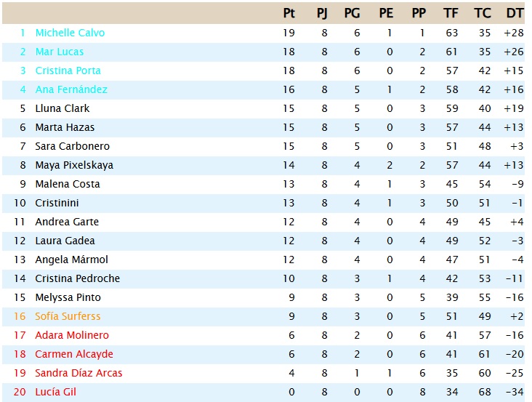Image resolution: width=532 pixels, height=402 pixels.
Task: Click the PE column header
Action: click(x=386, y=13)
